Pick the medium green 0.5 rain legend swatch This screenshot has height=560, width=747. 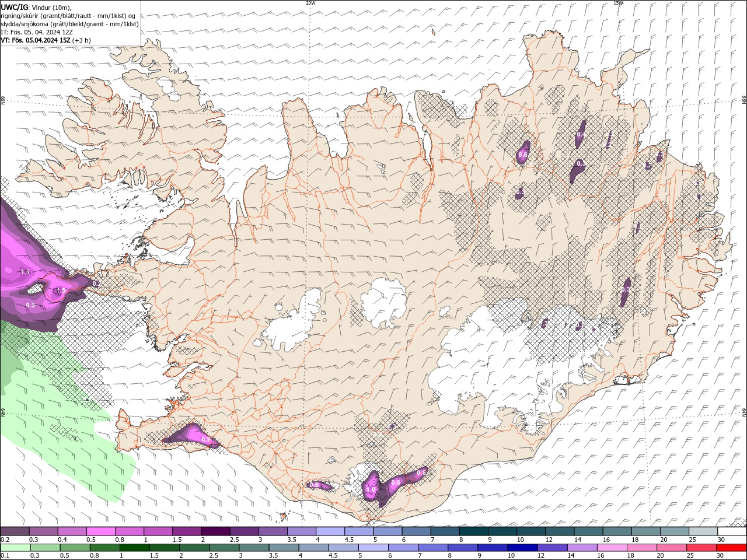(75, 548)
